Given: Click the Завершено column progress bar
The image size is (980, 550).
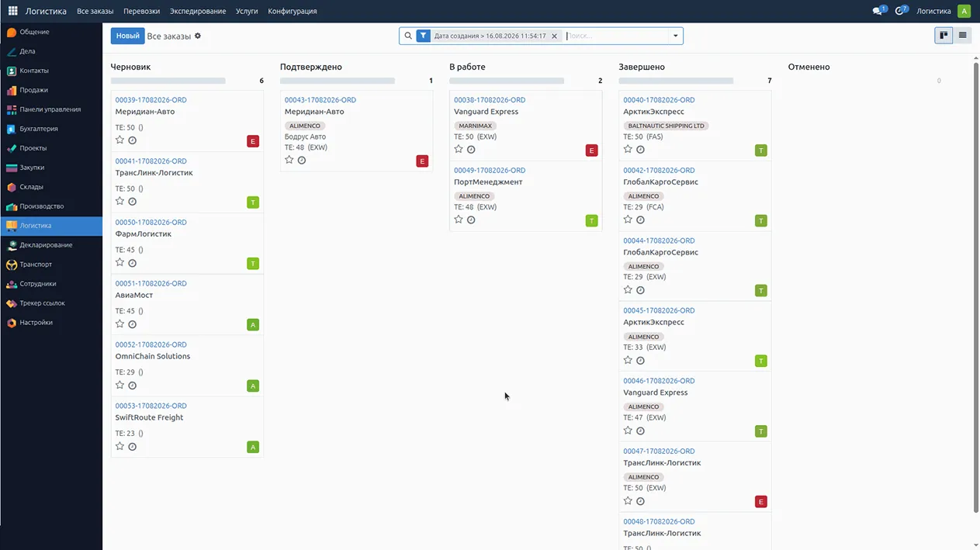Looking at the screenshot, I should point(676,81).
